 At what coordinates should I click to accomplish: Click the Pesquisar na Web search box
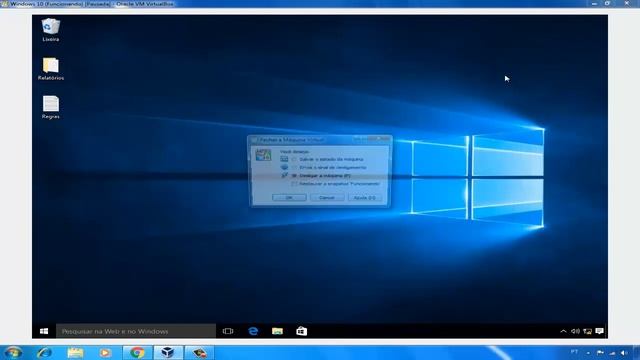point(136,331)
